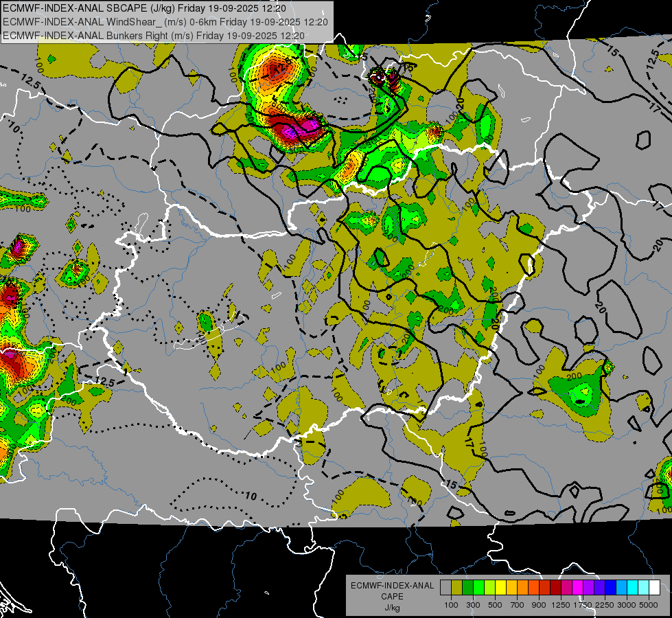Click the 1250 value under legend colorbar
Image resolution: width=672 pixels, height=618 pixels.
pyautogui.click(x=561, y=605)
